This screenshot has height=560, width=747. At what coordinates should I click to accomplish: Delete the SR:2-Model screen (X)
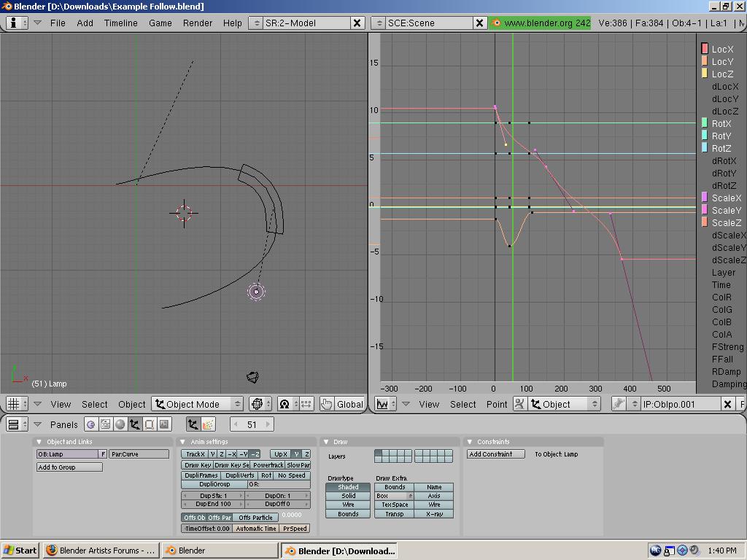(357, 23)
